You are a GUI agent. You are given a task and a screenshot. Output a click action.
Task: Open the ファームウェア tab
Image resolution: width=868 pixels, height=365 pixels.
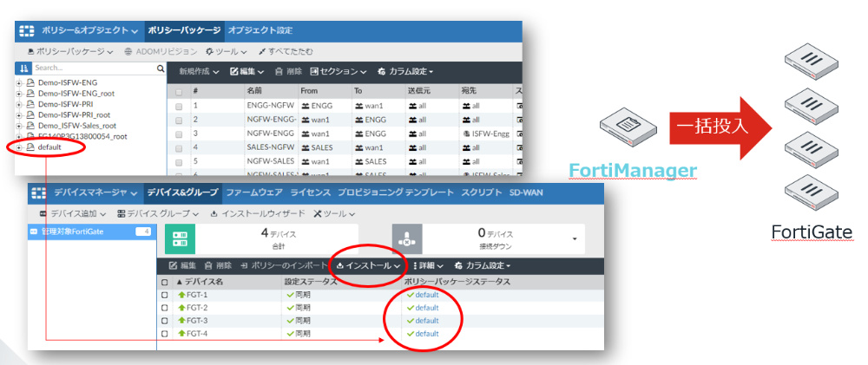point(254,193)
